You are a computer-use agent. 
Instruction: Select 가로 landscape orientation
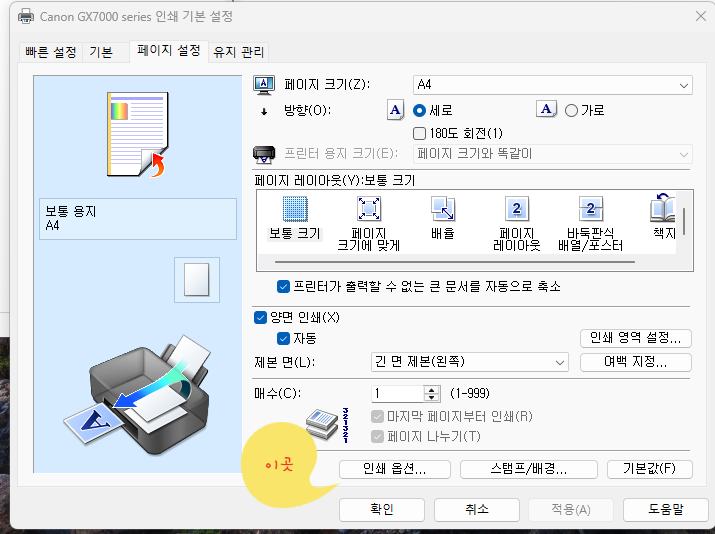[x=571, y=110]
